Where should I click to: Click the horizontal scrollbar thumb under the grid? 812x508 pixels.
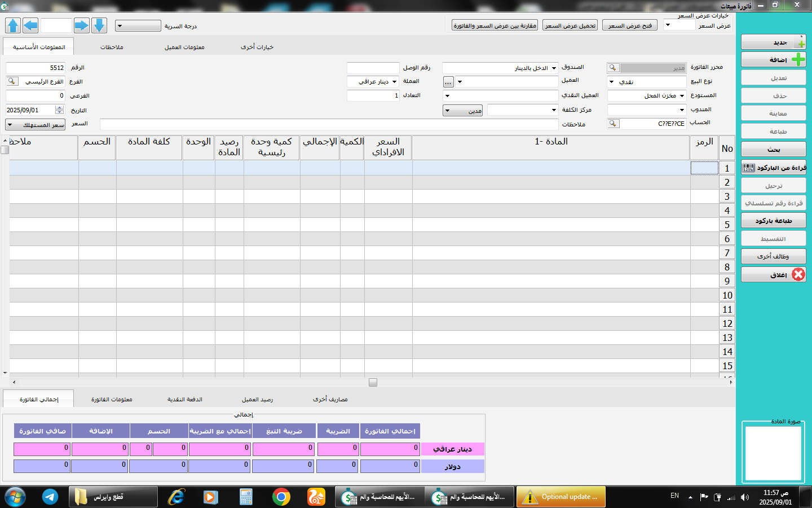(373, 383)
